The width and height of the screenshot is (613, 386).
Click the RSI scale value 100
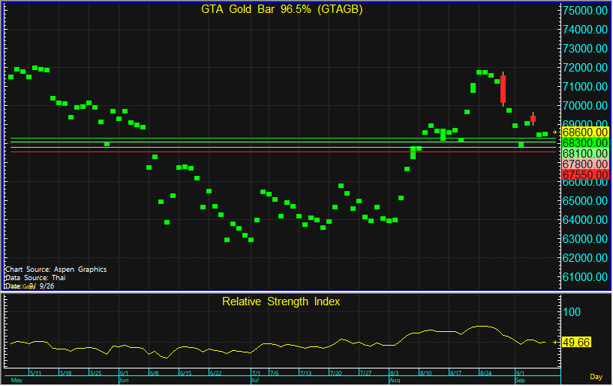coord(572,312)
